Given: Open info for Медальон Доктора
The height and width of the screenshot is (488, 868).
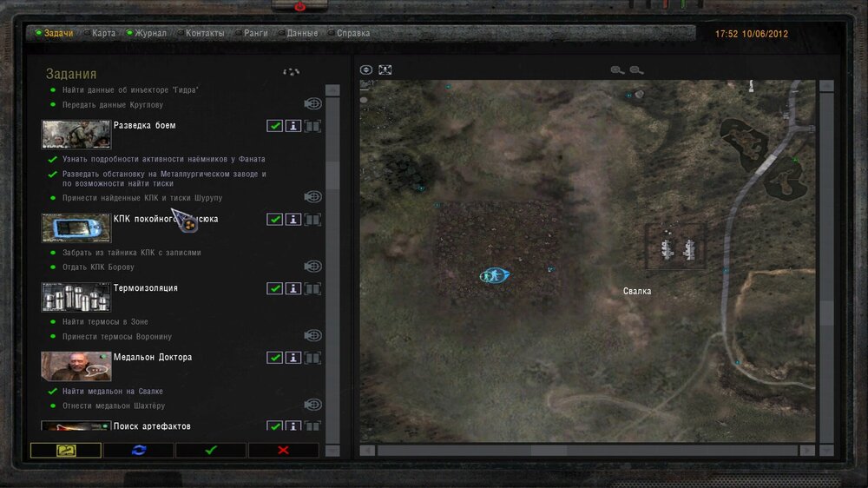Looking at the screenshot, I should tap(293, 358).
